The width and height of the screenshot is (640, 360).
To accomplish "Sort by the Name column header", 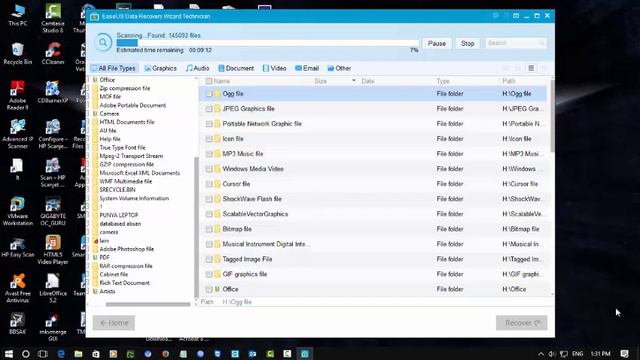I will [222, 81].
